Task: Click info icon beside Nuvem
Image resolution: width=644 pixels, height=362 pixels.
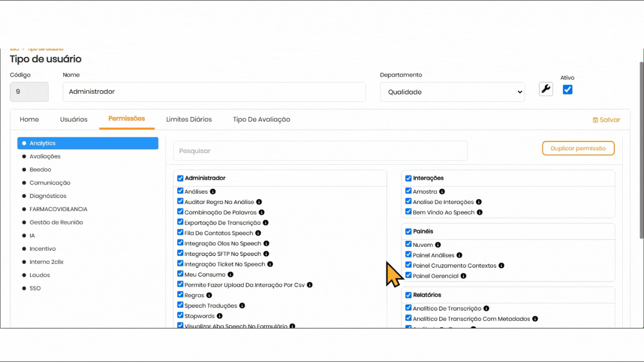Action: click(438, 245)
